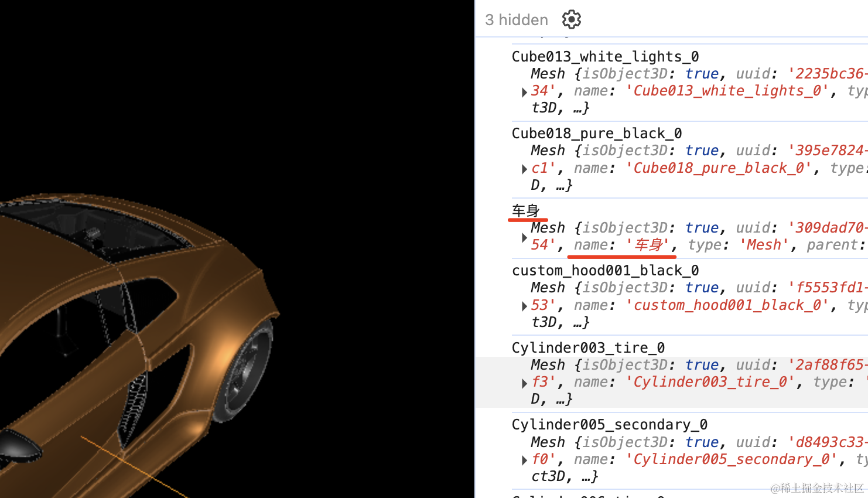Select the 车身 log heading line
Screen dimensions: 868x498
[x=526, y=210]
